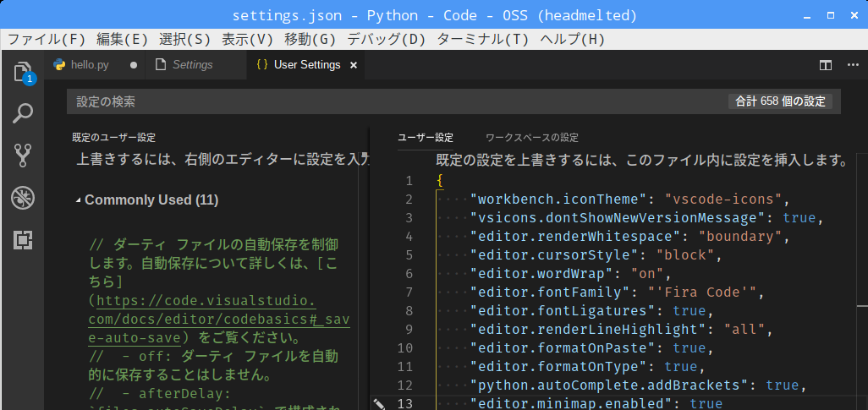
Task: Click the editor's vertical scrollbar
Action: (863, 254)
